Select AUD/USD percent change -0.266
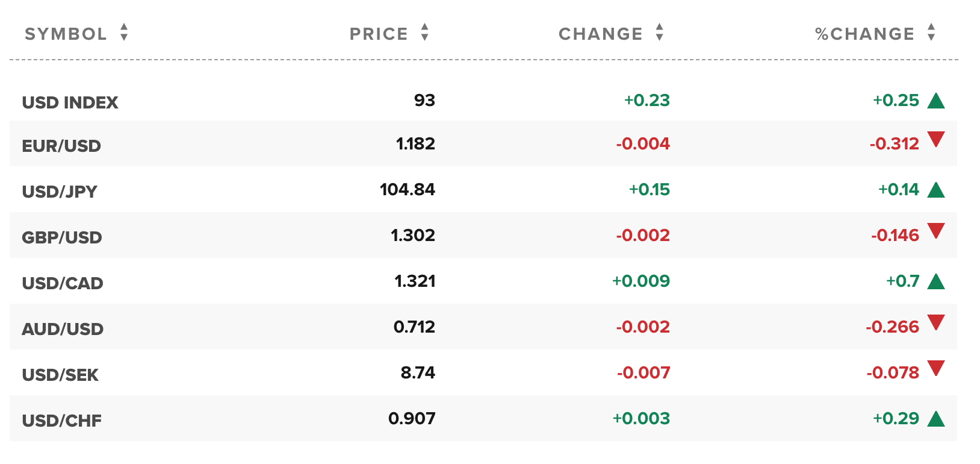Viewport: 980px width, 464px height. pos(893,327)
